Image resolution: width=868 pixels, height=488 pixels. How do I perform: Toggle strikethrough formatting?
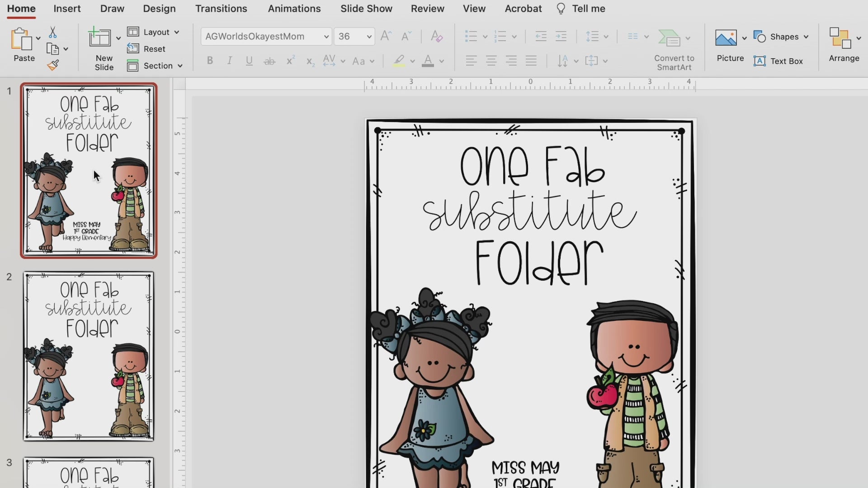tap(269, 61)
